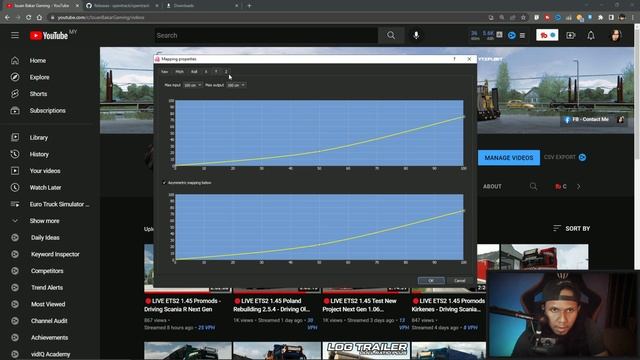Open LIVE ETS2 1.45 Poland Rebuilding video
This screenshot has height=360, width=640.
[x=271, y=305]
